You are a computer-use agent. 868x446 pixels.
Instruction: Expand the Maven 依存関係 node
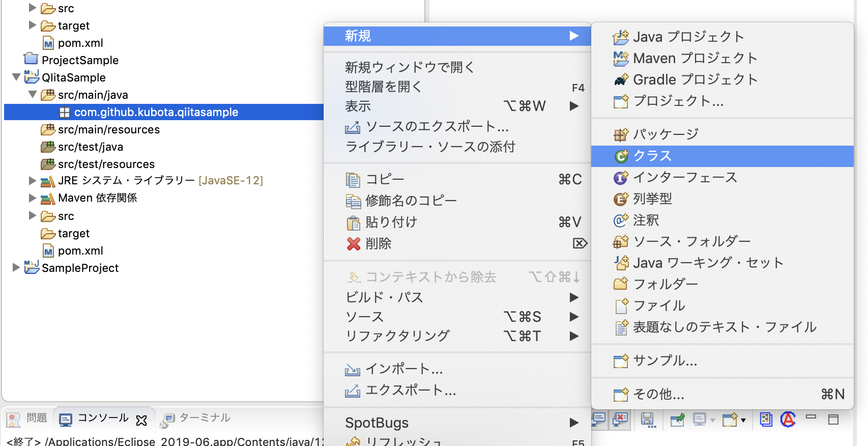click(x=33, y=198)
